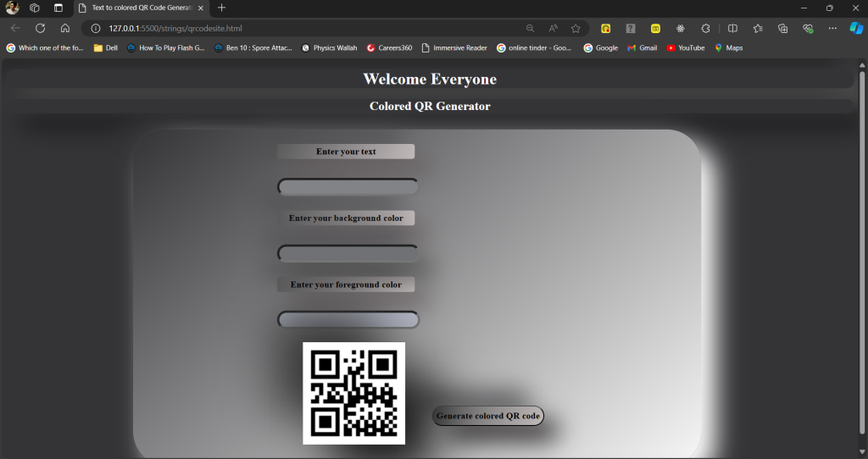Open the Google bookmark

click(x=601, y=48)
